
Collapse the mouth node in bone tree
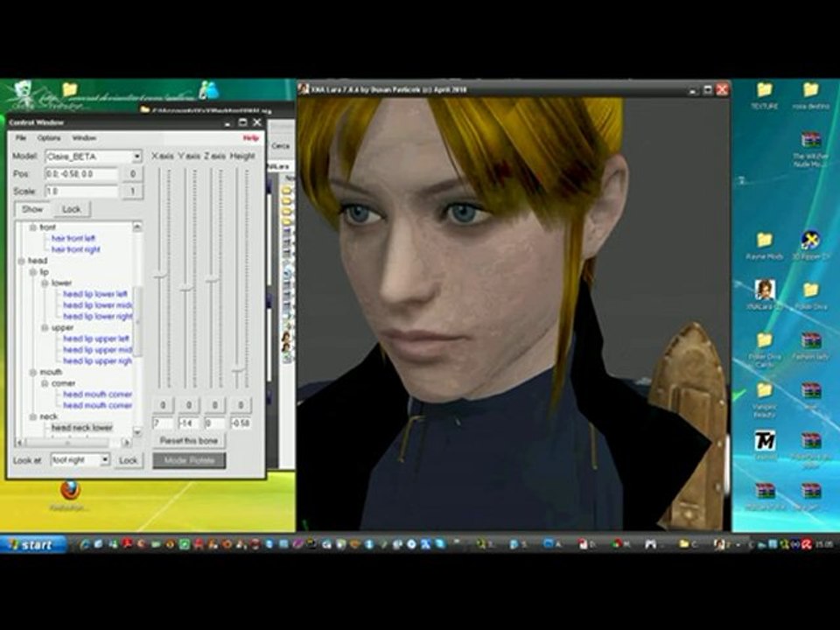(33, 372)
